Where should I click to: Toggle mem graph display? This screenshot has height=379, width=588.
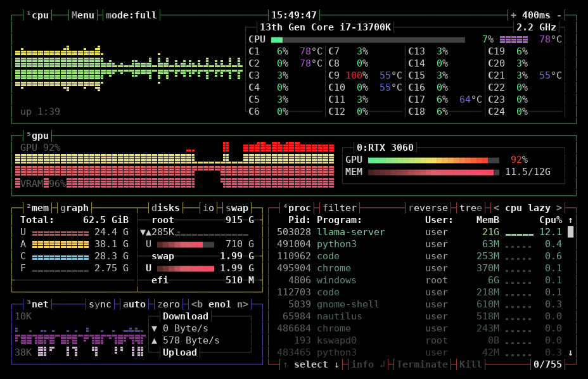click(74, 209)
